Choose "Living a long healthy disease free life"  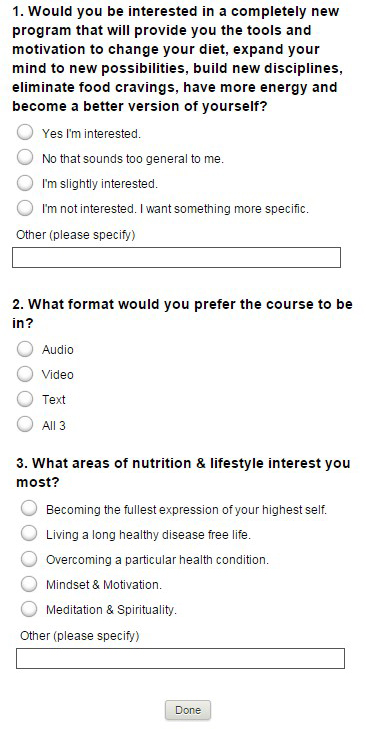pyautogui.click(x=29, y=533)
